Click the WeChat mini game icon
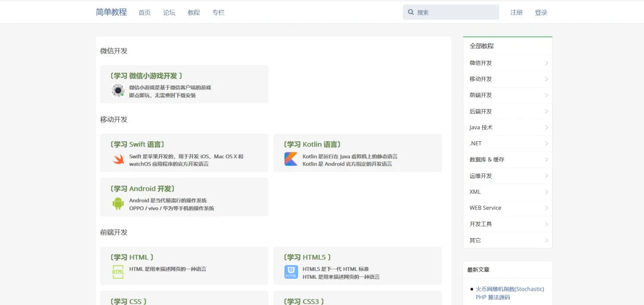This screenshot has height=305, width=644. [x=118, y=91]
